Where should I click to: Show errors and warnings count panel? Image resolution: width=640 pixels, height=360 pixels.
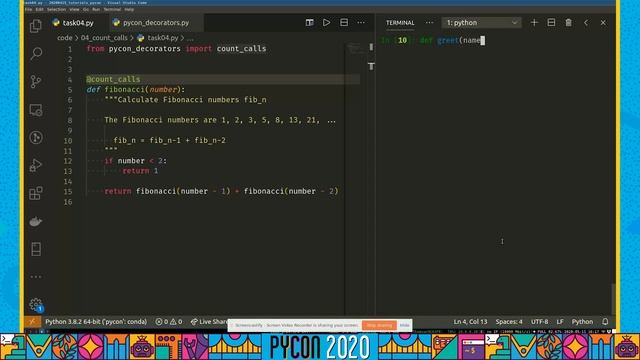point(169,322)
